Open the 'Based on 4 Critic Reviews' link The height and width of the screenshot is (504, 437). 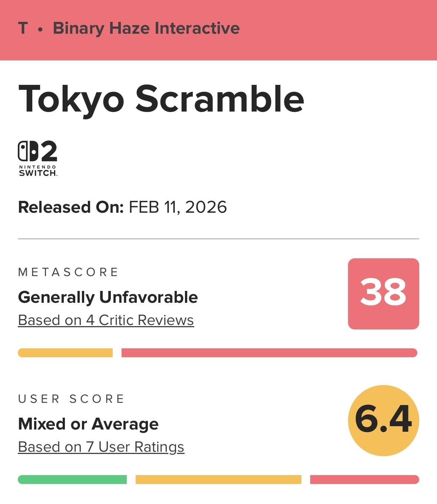point(106,320)
